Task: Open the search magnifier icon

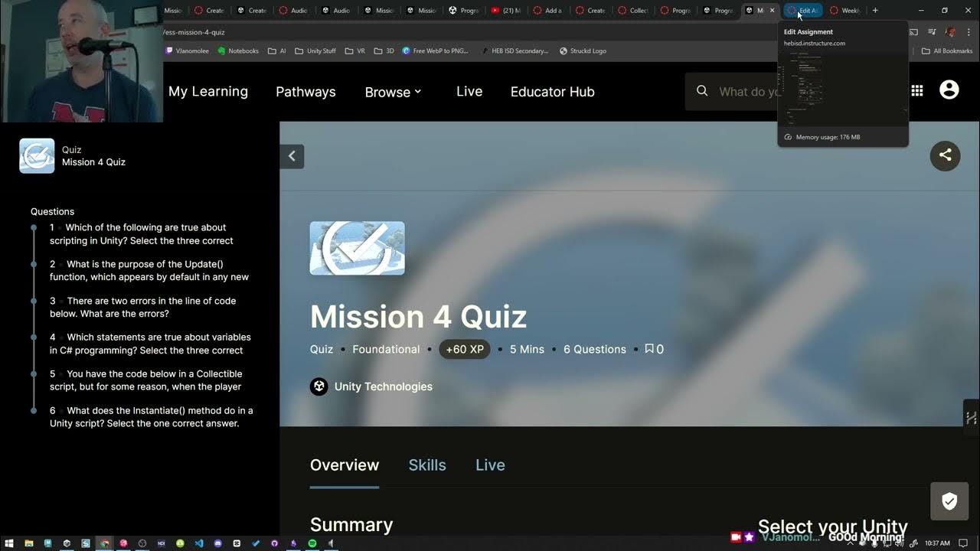Action: (702, 91)
